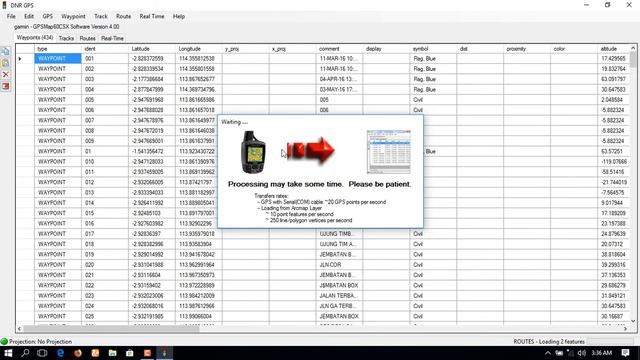
Task: Click the taskbar search magnifier icon
Action: coord(25,353)
